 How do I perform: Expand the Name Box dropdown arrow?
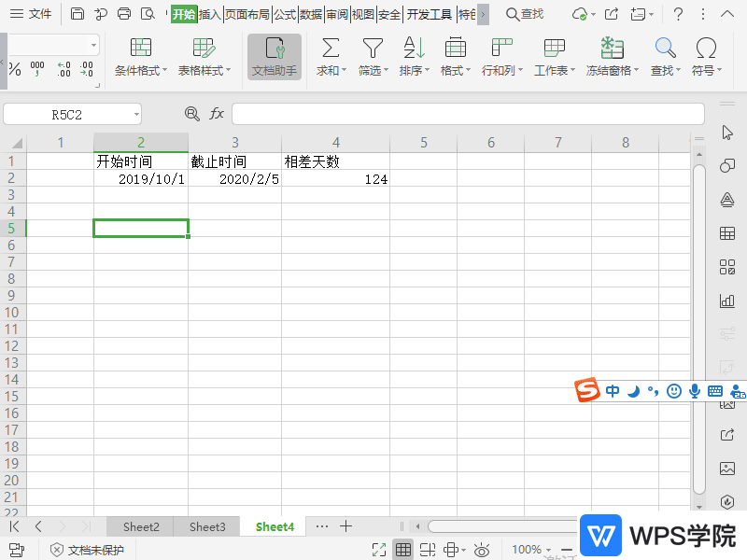(x=136, y=114)
